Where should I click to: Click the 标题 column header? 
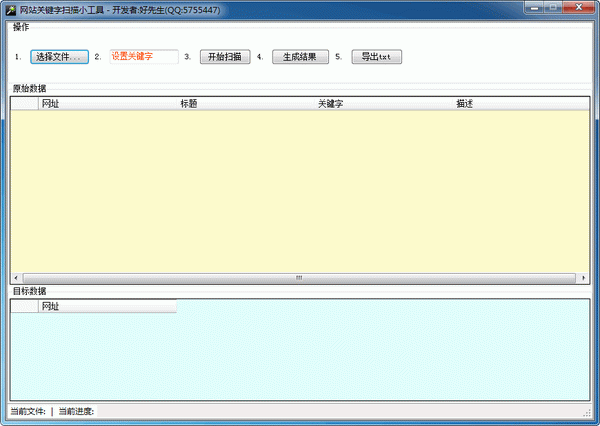(x=246, y=104)
